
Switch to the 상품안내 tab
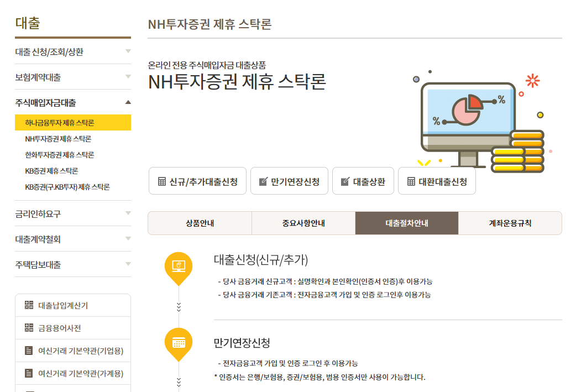200,223
